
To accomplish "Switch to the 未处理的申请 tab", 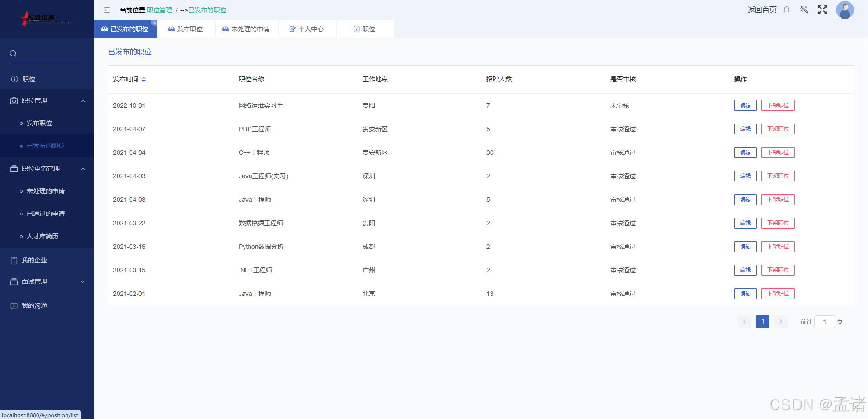I will pos(247,29).
